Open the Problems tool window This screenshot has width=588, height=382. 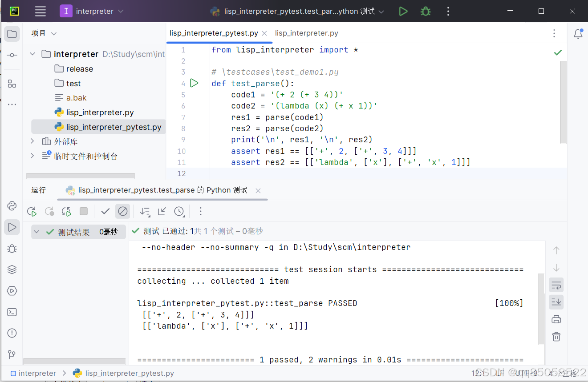pyautogui.click(x=12, y=333)
